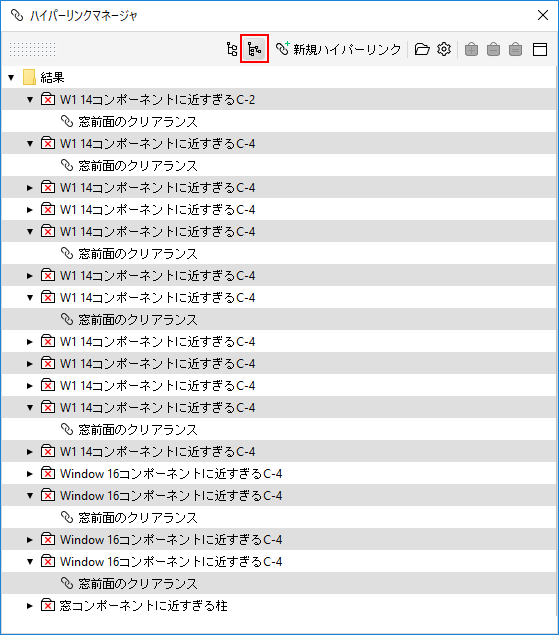
Task: Collapse the 結果 root folder
Action: [11, 77]
